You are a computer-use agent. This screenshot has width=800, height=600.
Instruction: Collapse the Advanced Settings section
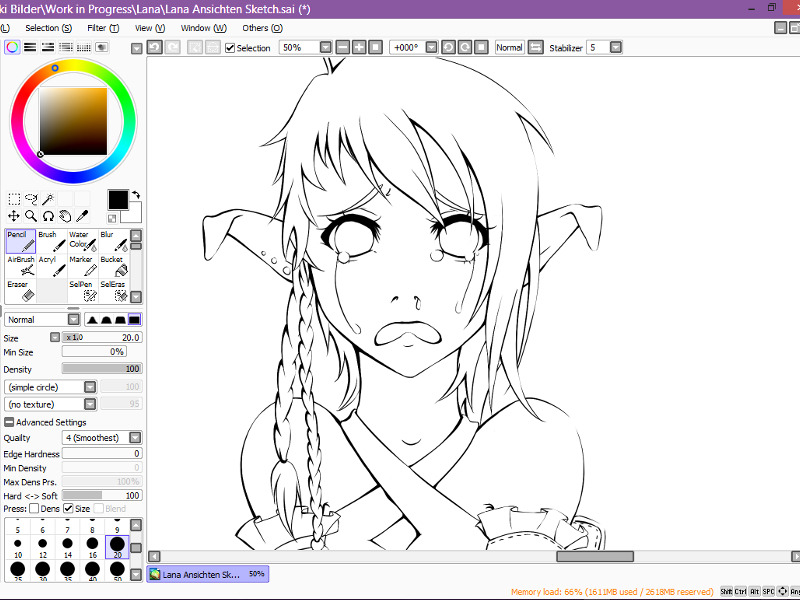(9, 422)
